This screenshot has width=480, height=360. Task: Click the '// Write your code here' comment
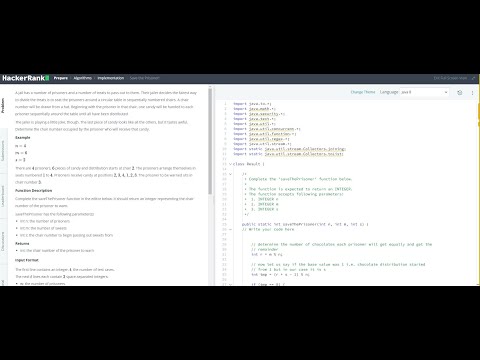[268, 229]
